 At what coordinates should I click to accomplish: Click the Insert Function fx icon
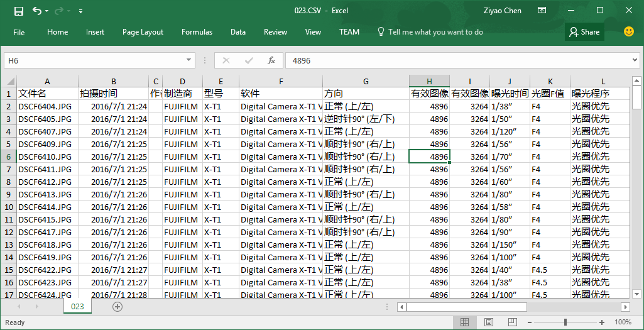pyautogui.click(x=271, y=60)
